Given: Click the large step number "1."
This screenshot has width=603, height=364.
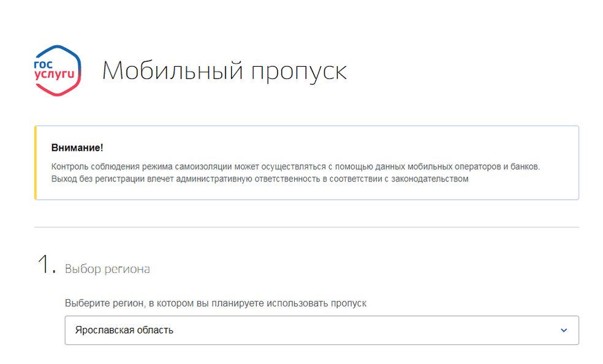Looking at the screenshot, I should [x=47, y=265].
